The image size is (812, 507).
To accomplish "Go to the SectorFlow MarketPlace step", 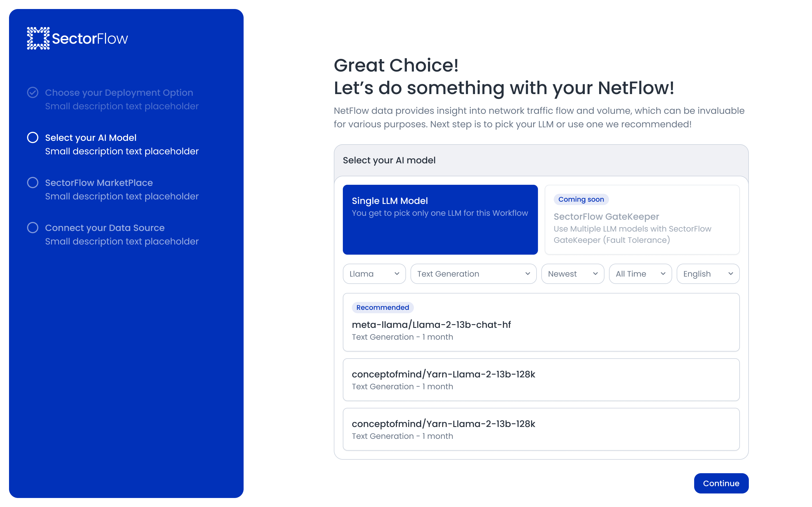I will (98, 183).
